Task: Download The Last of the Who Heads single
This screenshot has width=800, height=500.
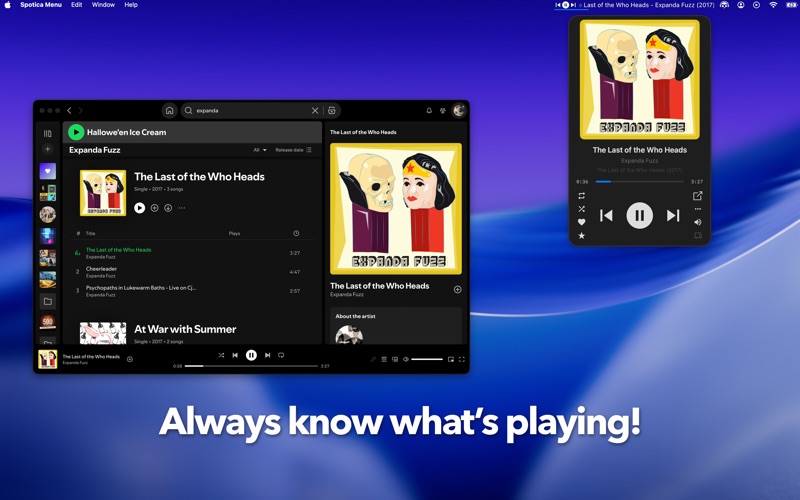Action: [x=168, y=208]
